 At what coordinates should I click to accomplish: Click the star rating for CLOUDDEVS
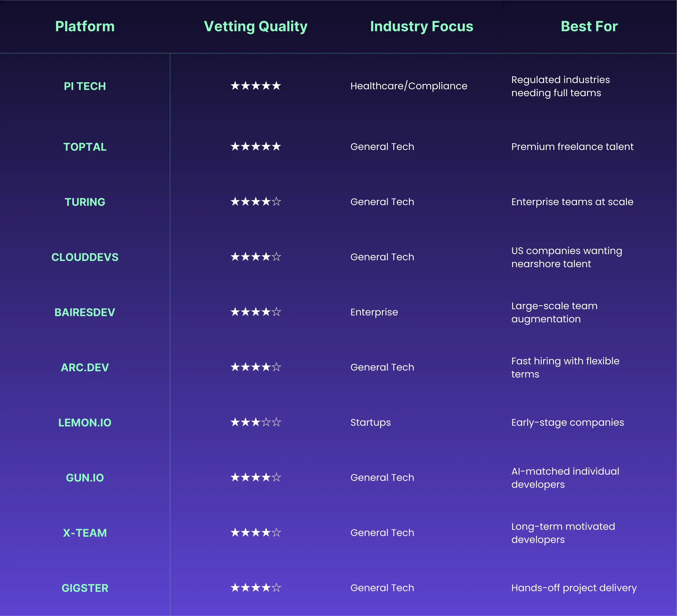coord(256,257)
